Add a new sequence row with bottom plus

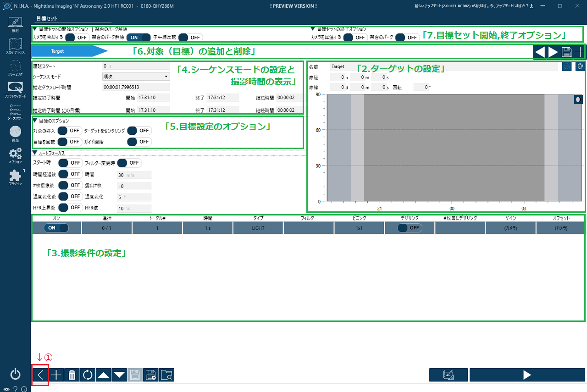point(56,375)
